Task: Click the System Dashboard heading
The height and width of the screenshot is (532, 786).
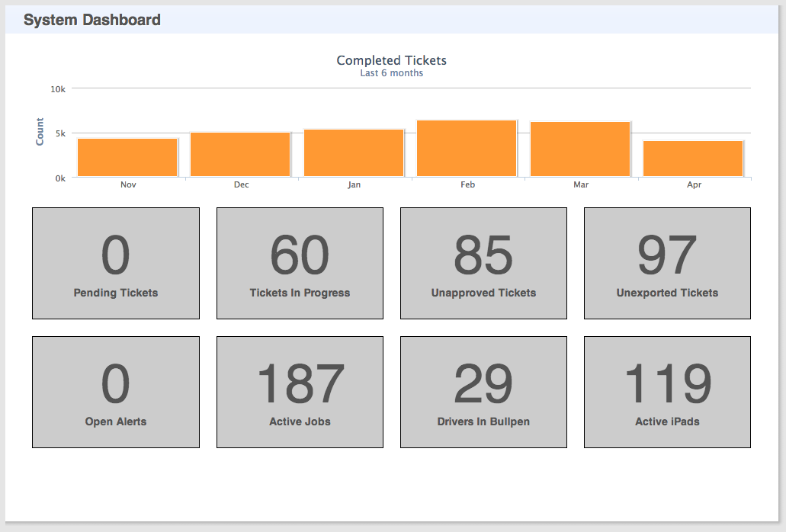Action: coord(92,20)
